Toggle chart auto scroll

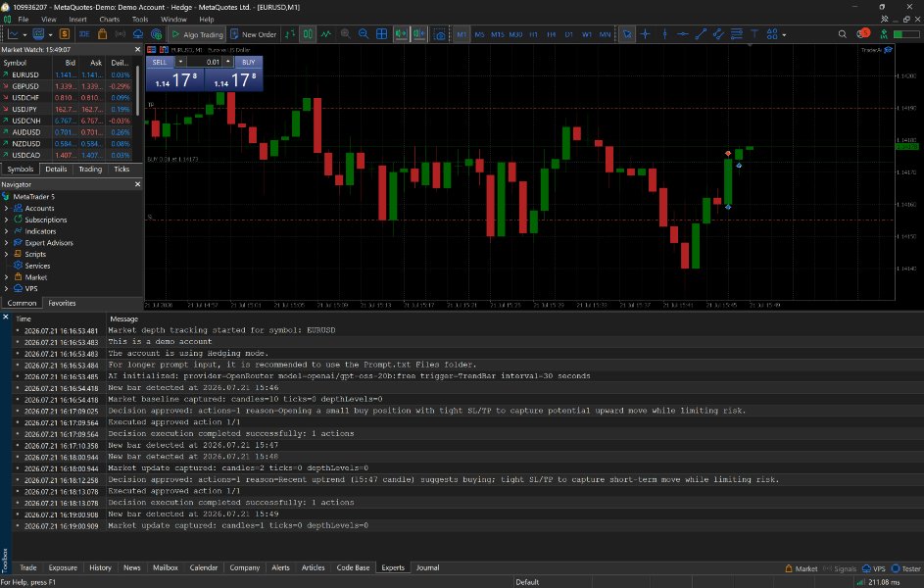[x=401, y=34]
